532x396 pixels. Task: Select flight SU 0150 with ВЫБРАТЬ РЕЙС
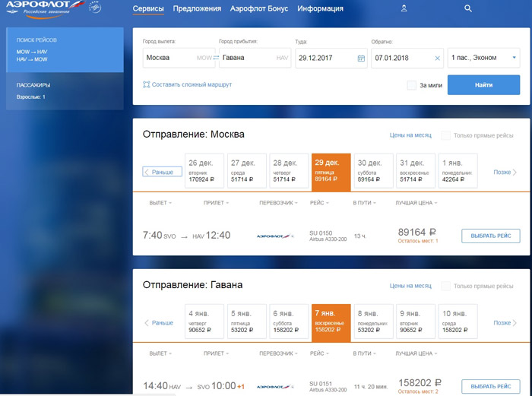point(491,236)
